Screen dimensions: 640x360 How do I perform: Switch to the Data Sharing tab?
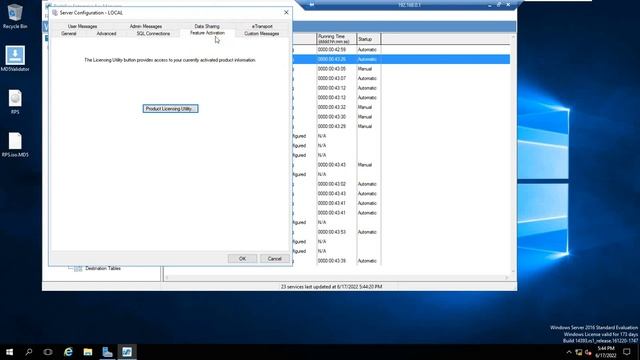coord(207,26)
